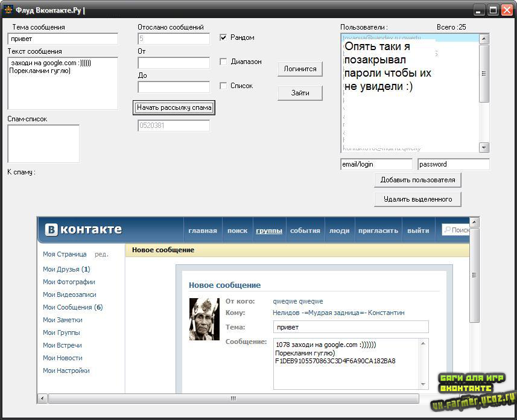This screenshot has width=517, height=420.
Task: Click the app icon in the title bar
Action: coord(8,10)
